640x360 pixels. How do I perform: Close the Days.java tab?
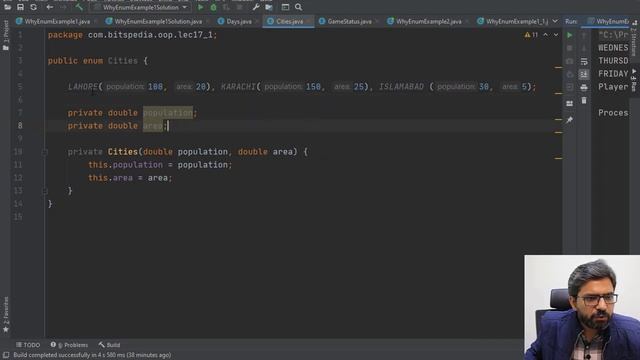[257, 21]
